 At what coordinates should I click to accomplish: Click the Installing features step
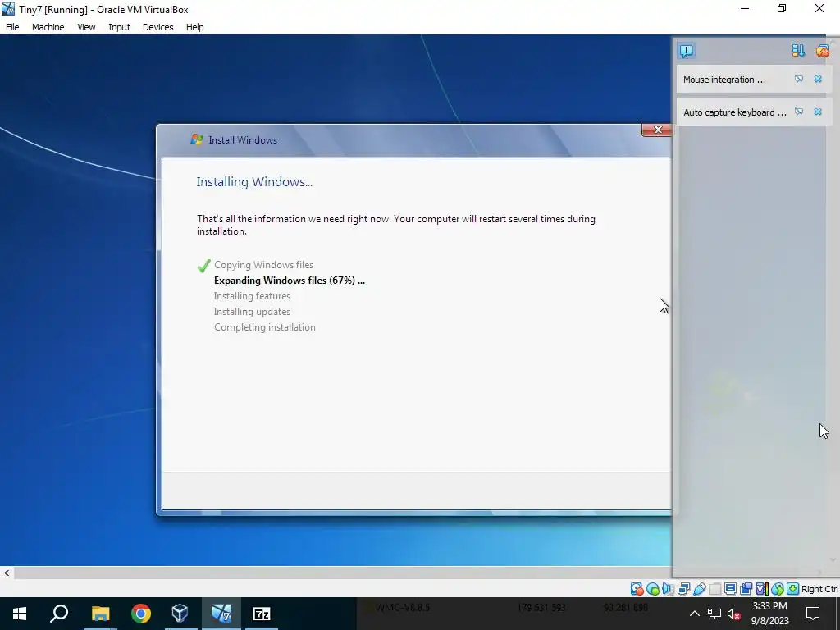coord(252,295)
